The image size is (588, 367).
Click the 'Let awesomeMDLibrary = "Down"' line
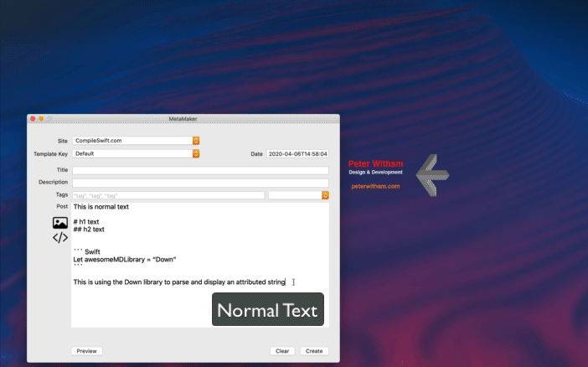pos(125,259)
